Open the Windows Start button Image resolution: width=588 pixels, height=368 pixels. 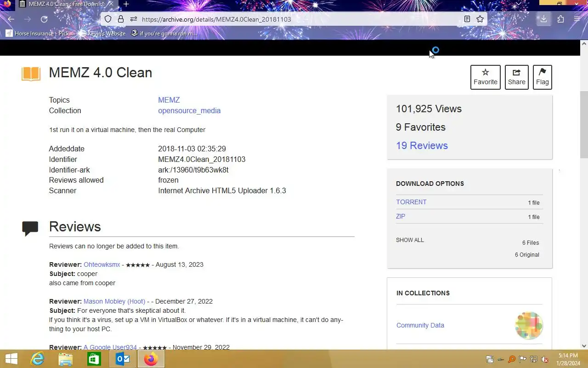tap(11, 359)
